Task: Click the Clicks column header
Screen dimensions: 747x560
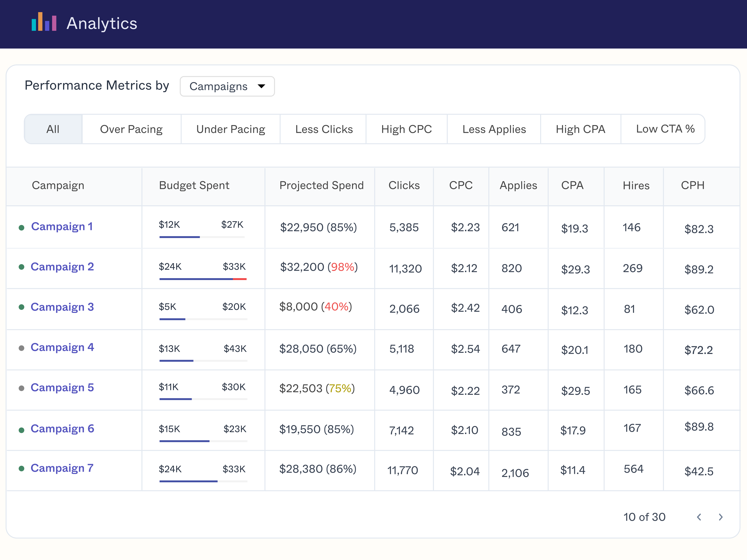Action: pos(404,185)
